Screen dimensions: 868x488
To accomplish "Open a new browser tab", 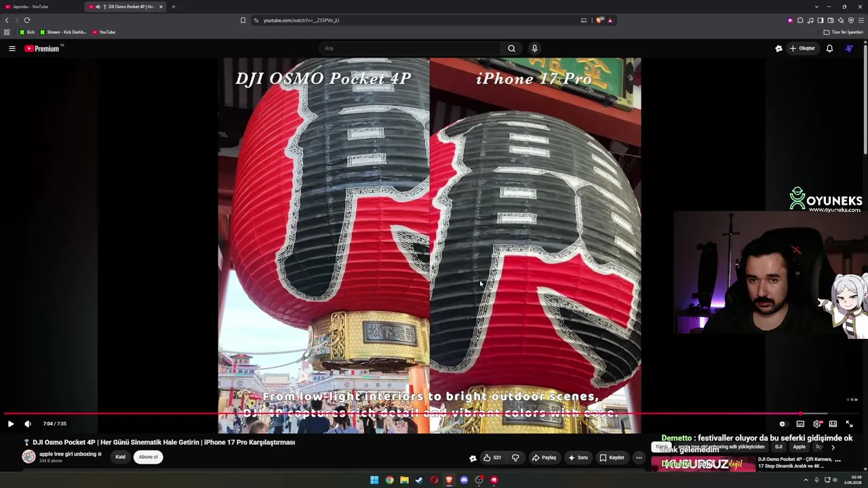I will [x=173, y=7].
